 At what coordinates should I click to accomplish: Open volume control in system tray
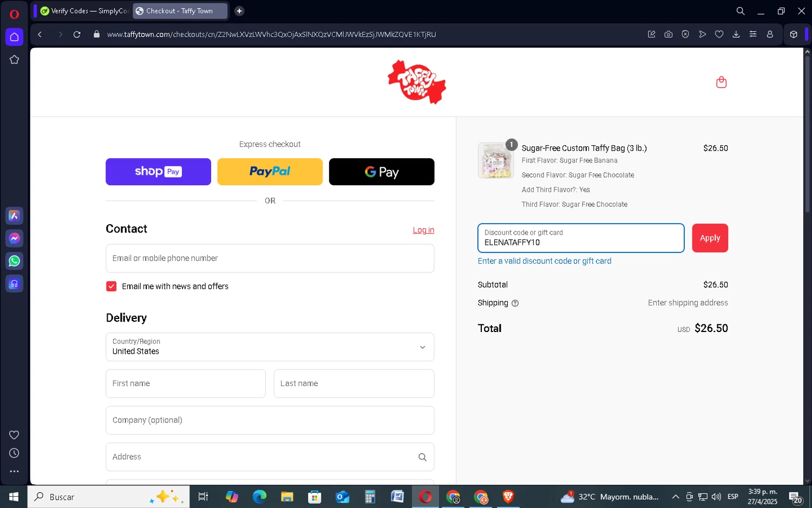(716, 497)
